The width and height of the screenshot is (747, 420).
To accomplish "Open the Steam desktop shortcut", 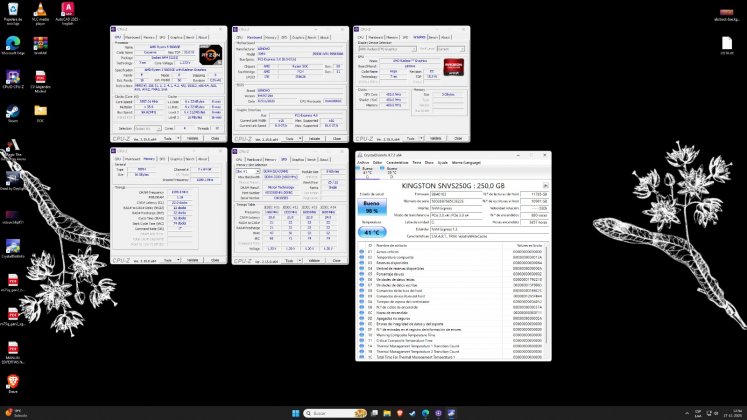I will click(13, 112).
